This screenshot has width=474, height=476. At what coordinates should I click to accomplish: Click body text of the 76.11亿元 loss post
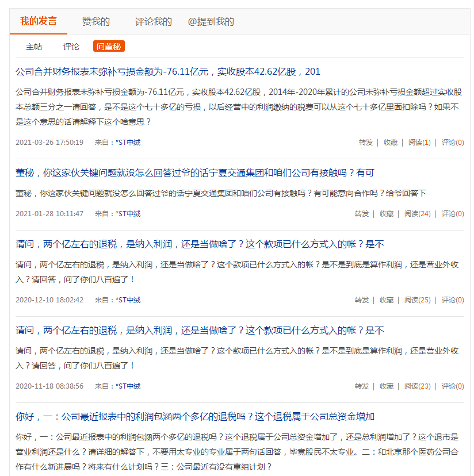[239, 107]
